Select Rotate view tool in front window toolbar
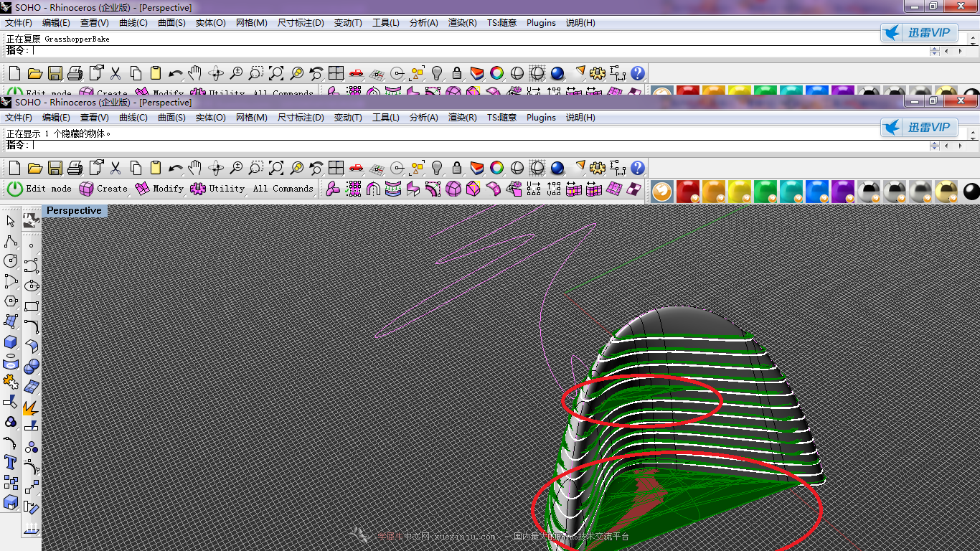The height and width of the screenshot is (551, 980). coord(216,168)
